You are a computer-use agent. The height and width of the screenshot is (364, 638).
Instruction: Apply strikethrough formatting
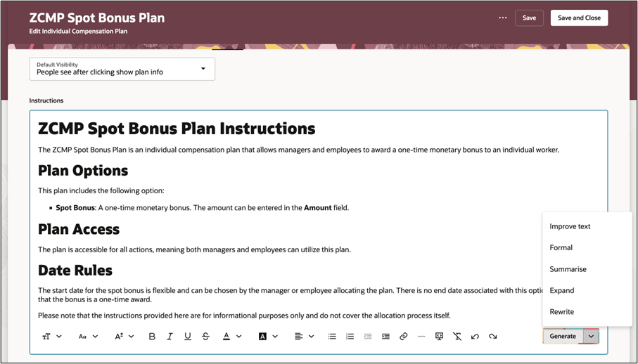pyautogui.click(x=205, y=337)
